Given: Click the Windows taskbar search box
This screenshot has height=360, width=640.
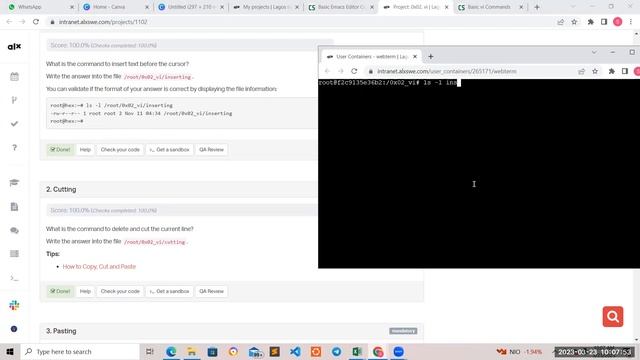Looking at the screenshot, I should point(80,351).
